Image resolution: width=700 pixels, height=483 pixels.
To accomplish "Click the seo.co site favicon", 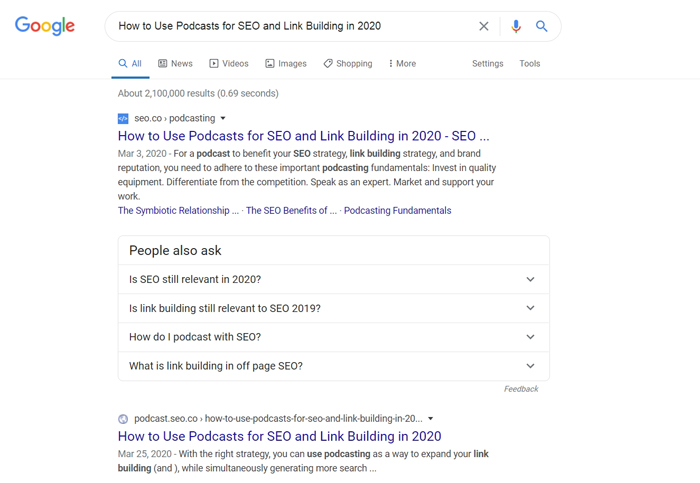I will pos(123,118).
